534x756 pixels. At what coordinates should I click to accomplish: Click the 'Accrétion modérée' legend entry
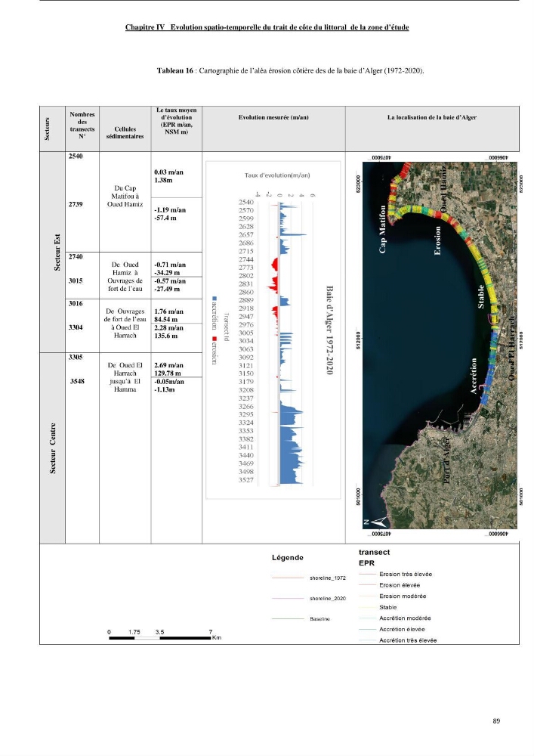[x=395, y=618]
